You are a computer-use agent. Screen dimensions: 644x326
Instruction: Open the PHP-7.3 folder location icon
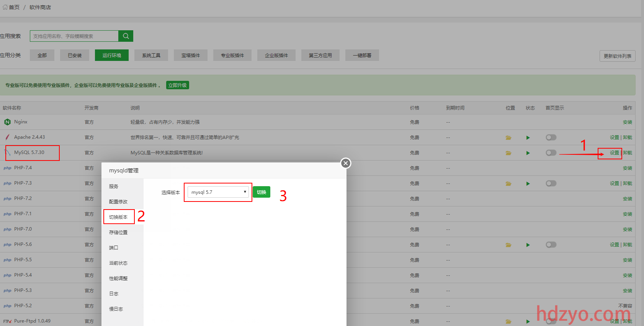(508, 183)
